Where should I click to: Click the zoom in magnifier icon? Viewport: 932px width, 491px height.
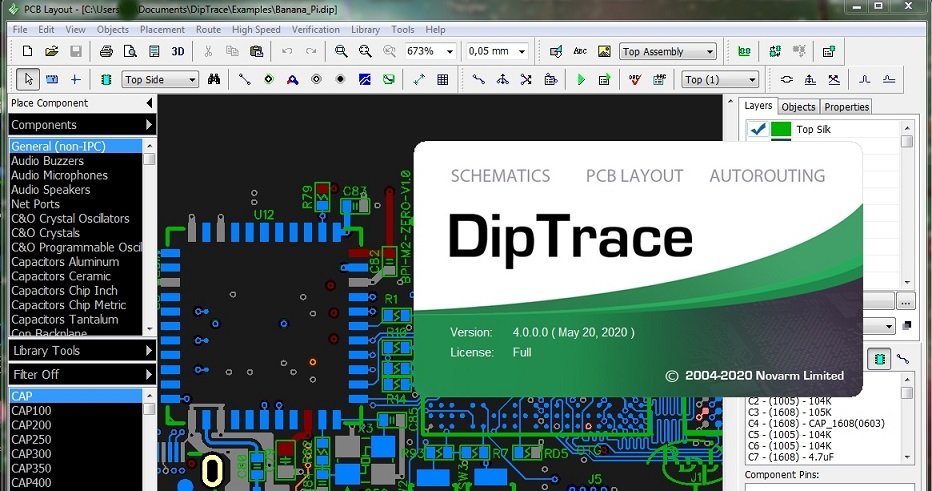tap(341, 51)
